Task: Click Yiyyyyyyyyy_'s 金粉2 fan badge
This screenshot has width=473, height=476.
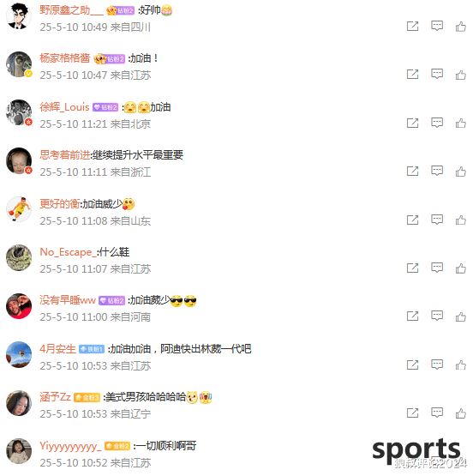Action: (117, 446)
